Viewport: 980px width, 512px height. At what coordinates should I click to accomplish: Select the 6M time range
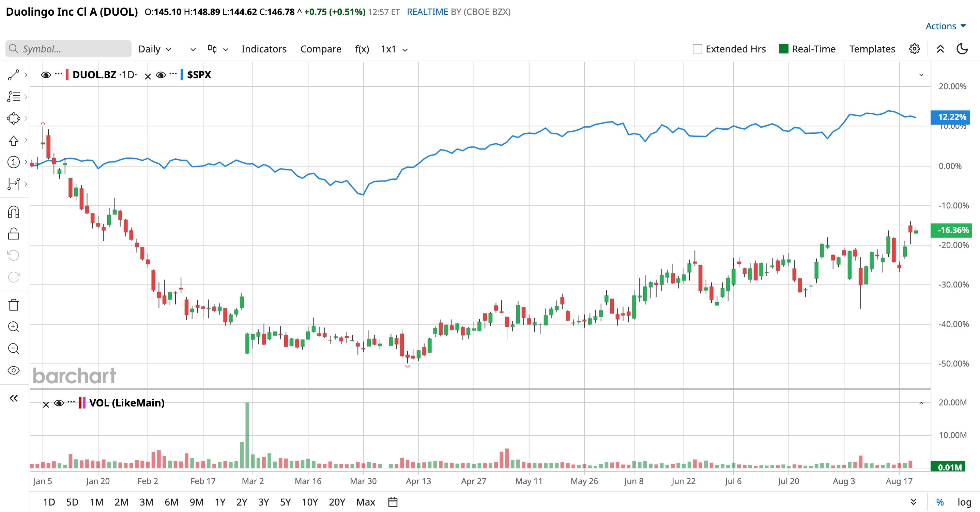(171, 502)
